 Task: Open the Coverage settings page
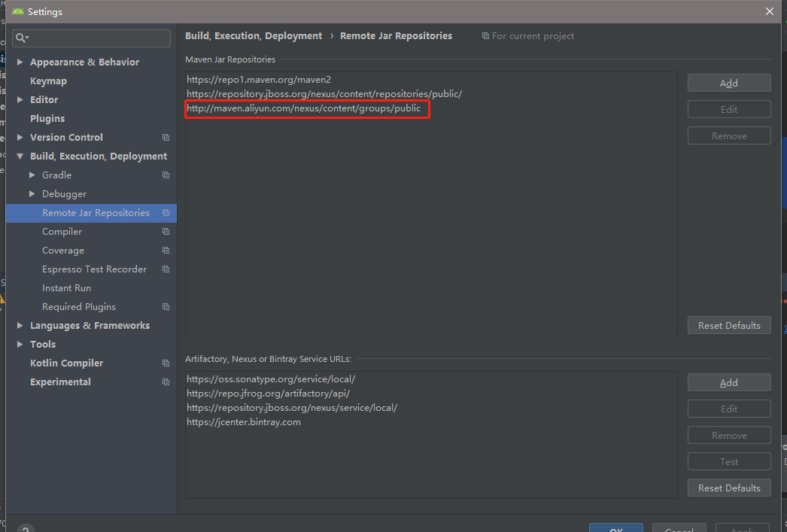click(x=63, y=251)
